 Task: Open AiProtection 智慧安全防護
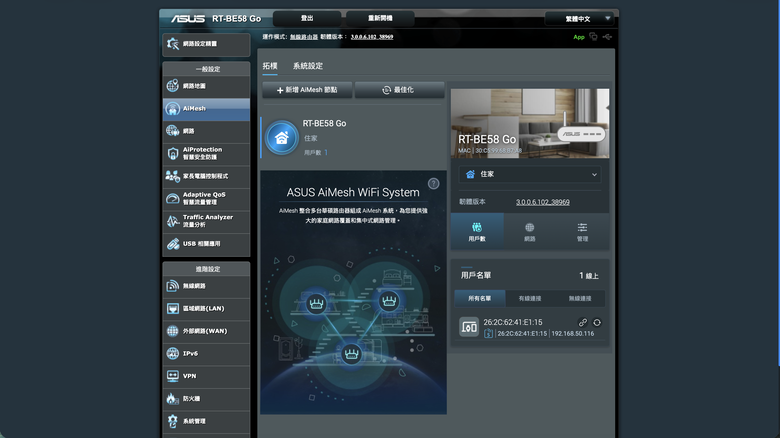point(206,154)
